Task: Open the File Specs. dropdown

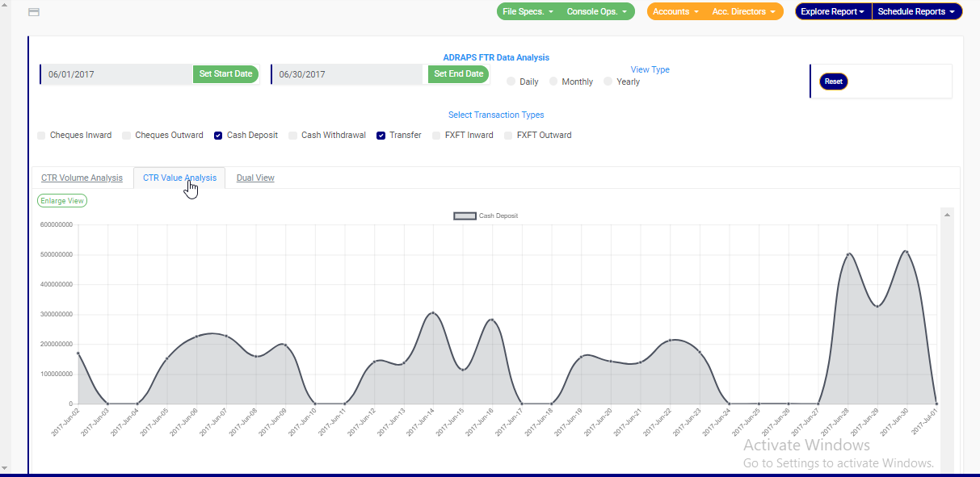Action: click(x=528, y=12)
